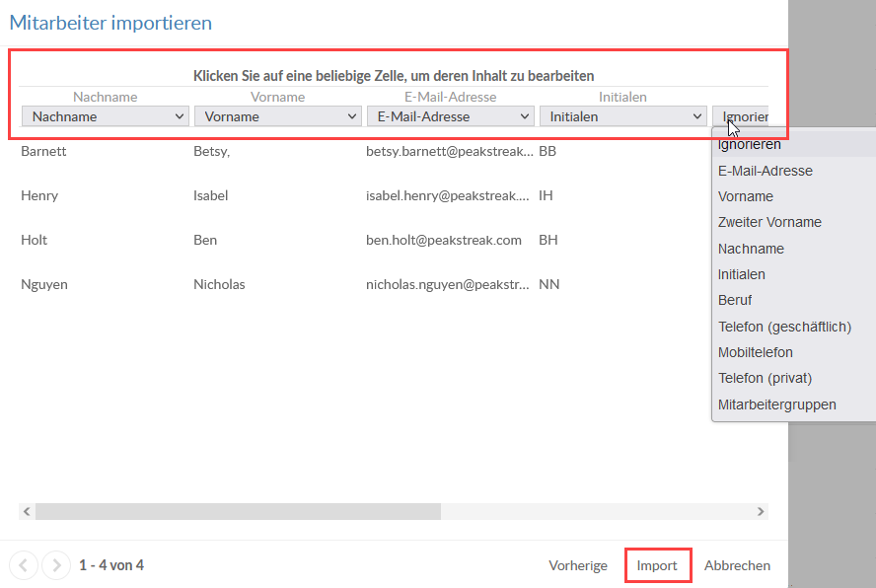Go to next page arrow
The width and height of the screenshot is (876, 588).
[x=56, y=565]
